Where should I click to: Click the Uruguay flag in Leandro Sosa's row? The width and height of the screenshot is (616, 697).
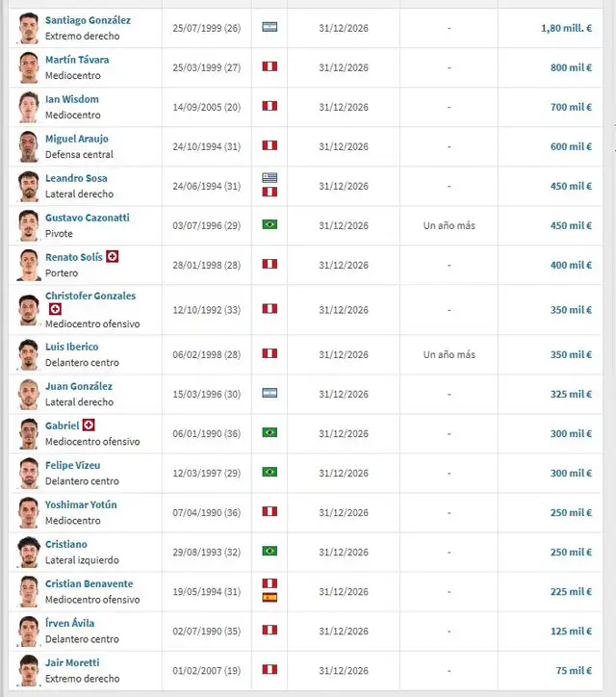(x=269, y=179)
